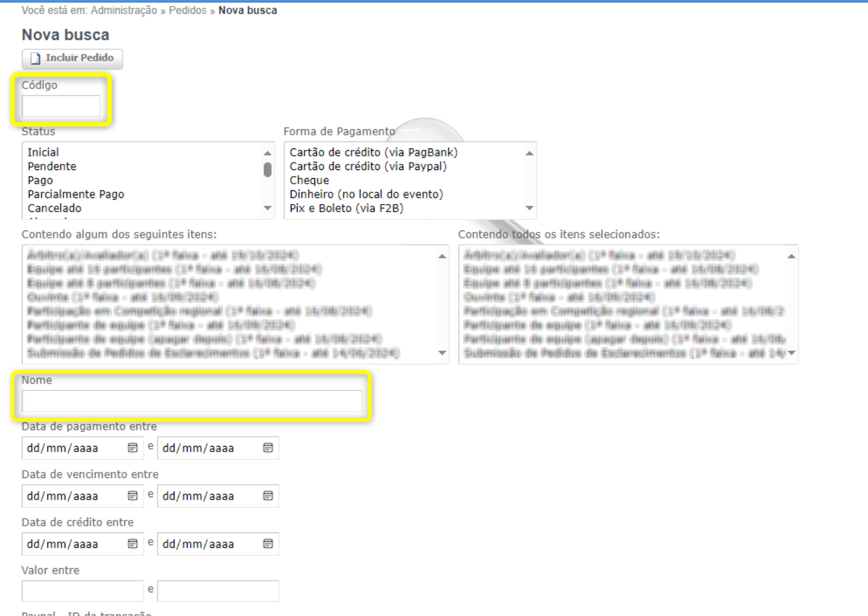Screen dimensions: 868x616
Task: Focus the first Valor entre field
Action: (x=83, y=591)
